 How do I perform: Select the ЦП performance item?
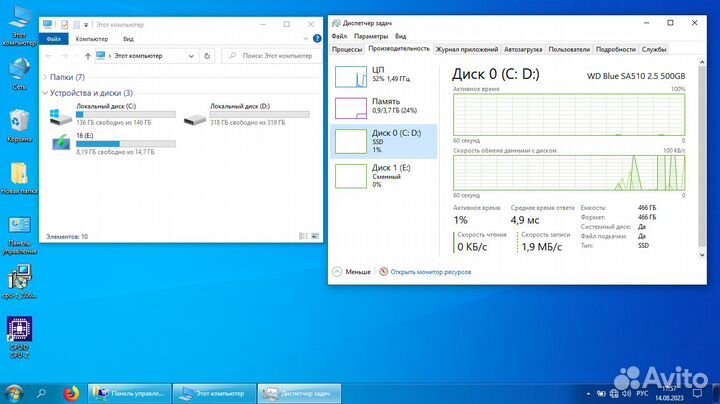(384, 76)
